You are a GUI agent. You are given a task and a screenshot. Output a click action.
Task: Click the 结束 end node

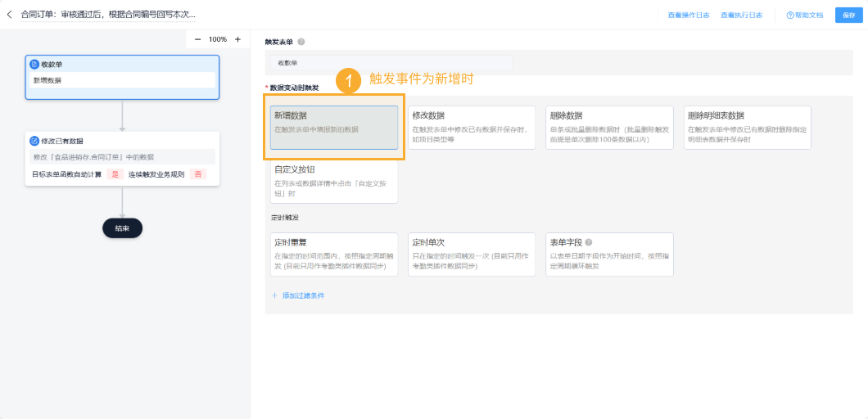point(122,228)
